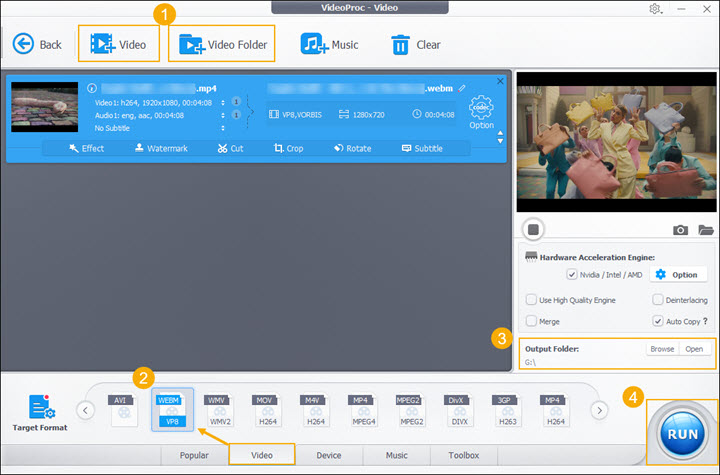Select the WMV WMV2 format
This screenshot has height=475, width=720.
(x=219, y=410)
